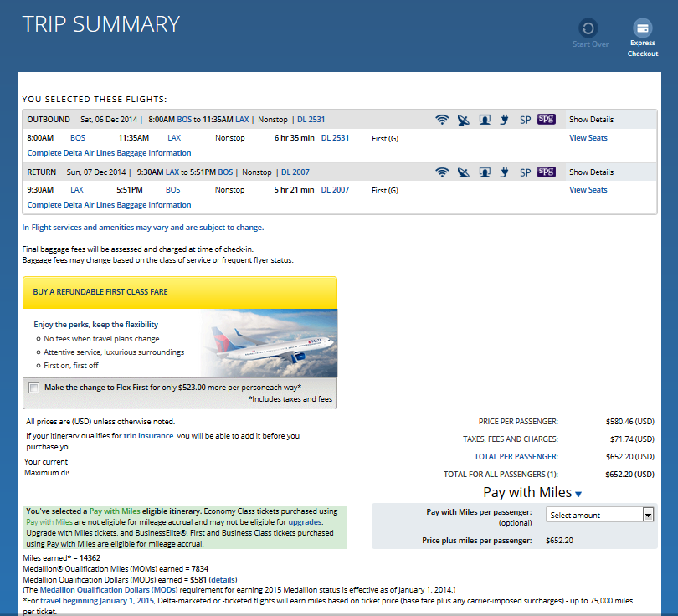This screenshot has height=616, width=678.
Task: Click the purple SPG badge on outbound flight
Action: click(x=547, y=120)
